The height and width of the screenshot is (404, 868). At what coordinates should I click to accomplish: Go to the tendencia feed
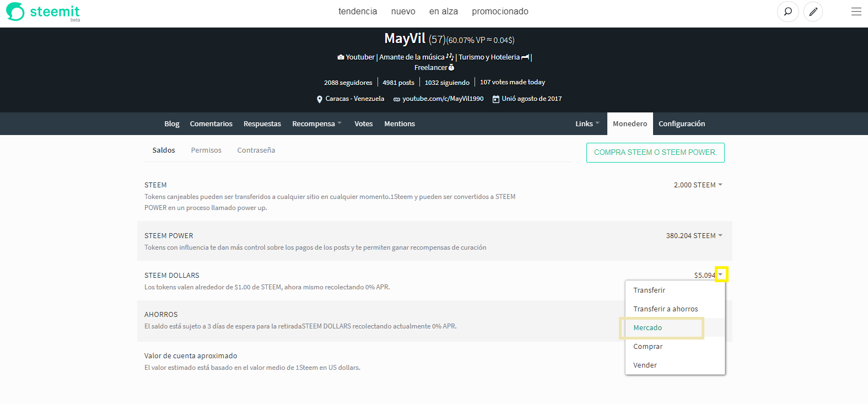click(358, 12)
